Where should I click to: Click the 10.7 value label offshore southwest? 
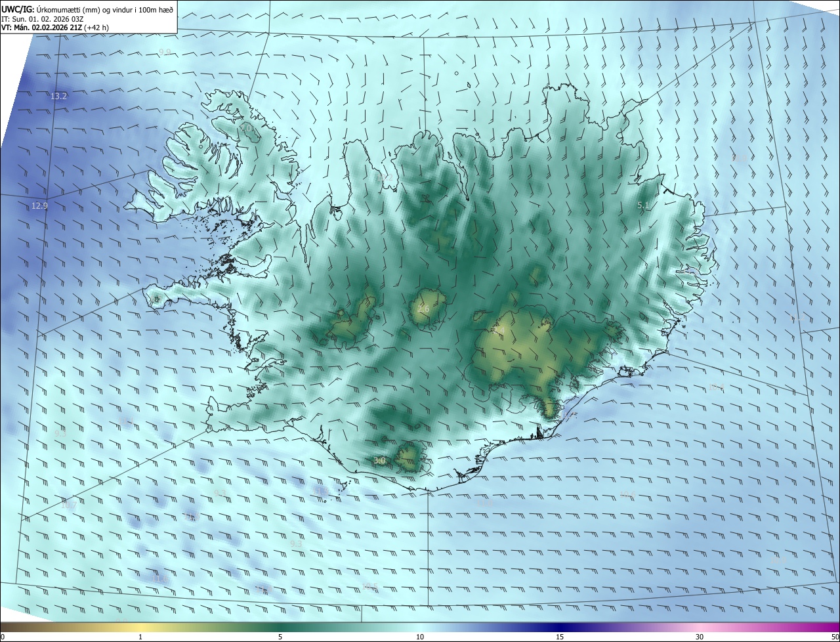pyautogui.click(x=68, y=505)
